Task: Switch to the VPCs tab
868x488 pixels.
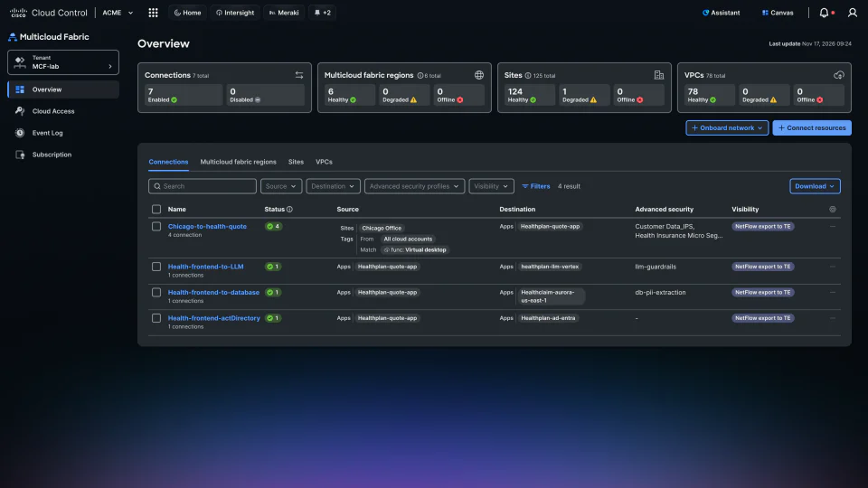Action: tap(324, 162)
